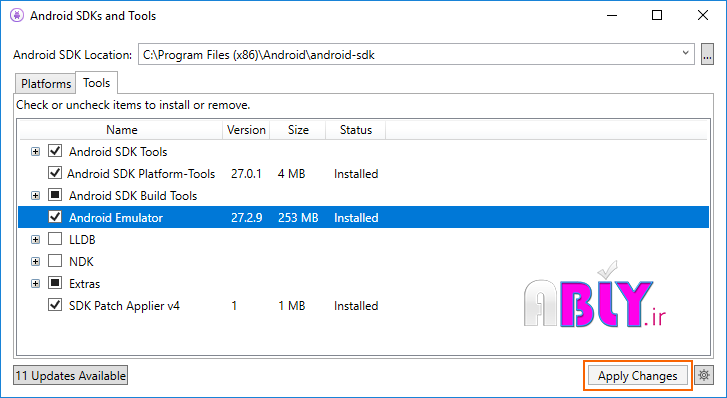The height and width of the screenshot is (398, 727).
Task: Sort by the Version column header
Action: coord(246,130)
